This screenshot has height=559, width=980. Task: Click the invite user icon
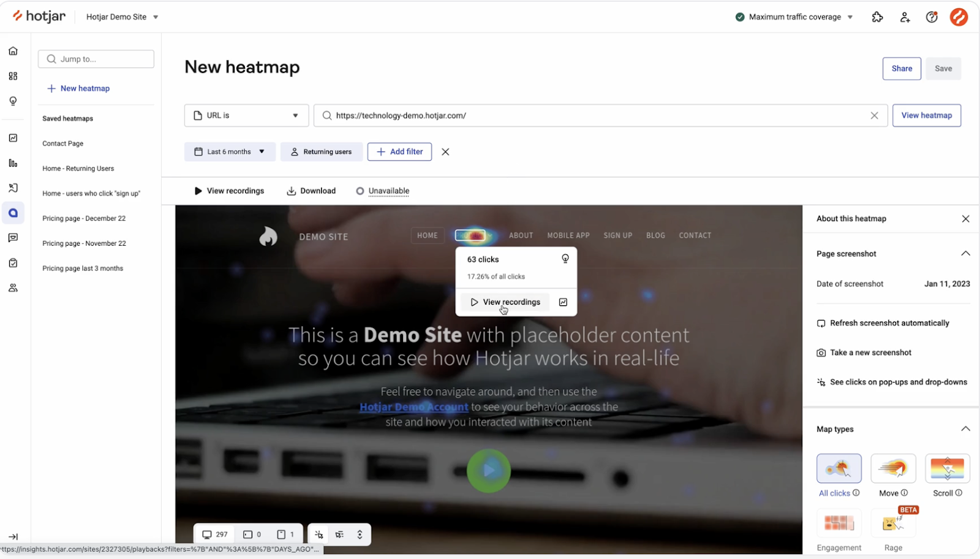[905, 17]
